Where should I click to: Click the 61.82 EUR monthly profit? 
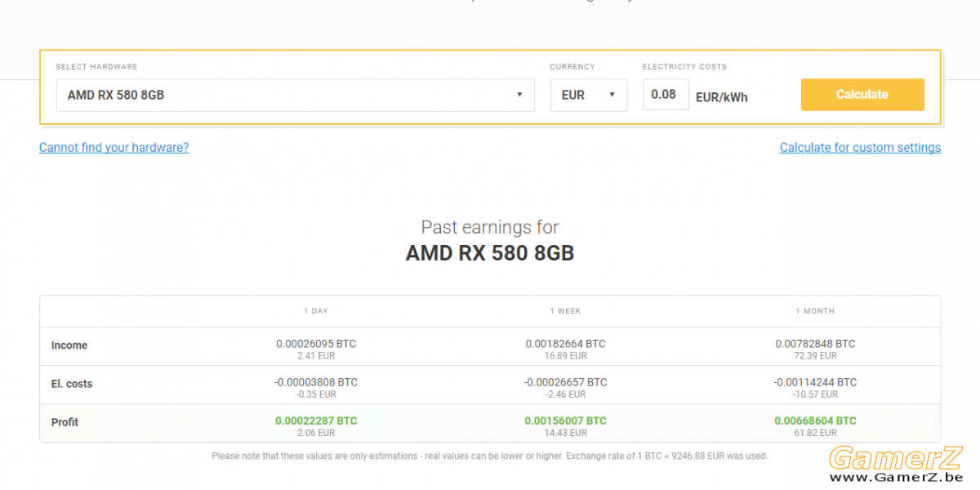815,433
